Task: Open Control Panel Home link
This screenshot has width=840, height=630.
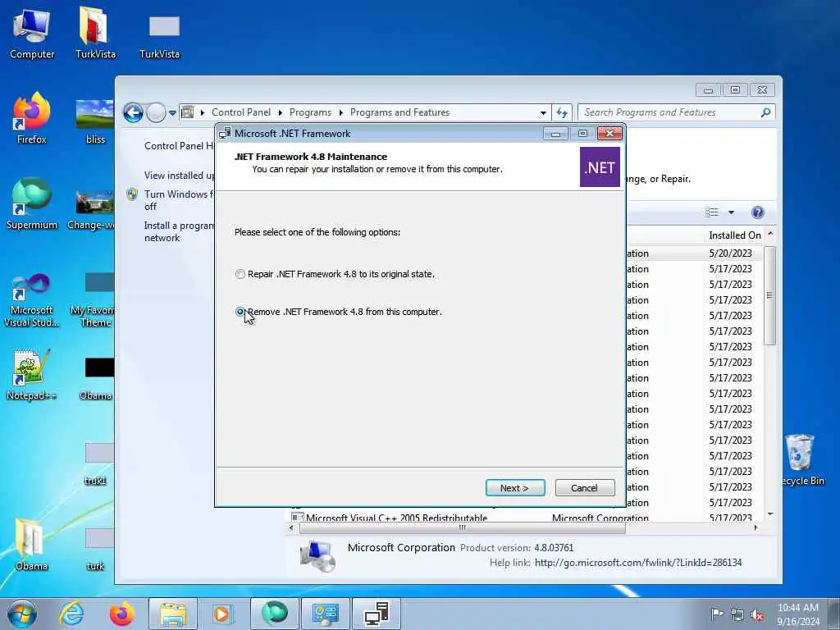Action: tap(178, 146)
